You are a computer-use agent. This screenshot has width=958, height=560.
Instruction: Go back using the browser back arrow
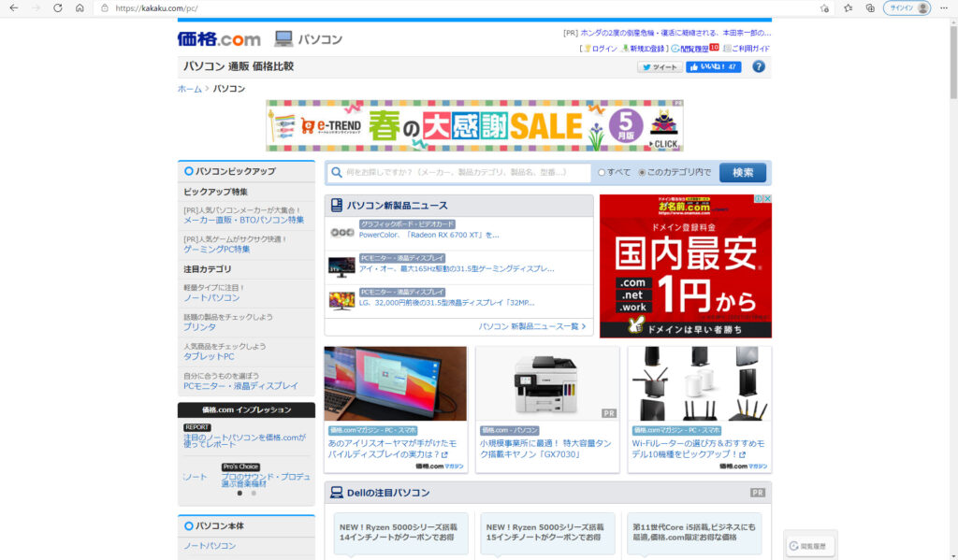click(x=13, y=7)
